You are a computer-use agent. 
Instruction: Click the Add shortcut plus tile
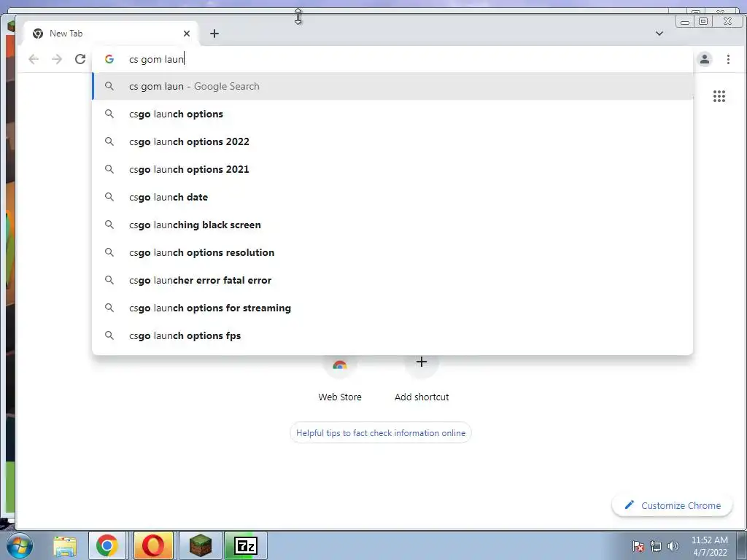pyautogui.click(x=421, y=378)
